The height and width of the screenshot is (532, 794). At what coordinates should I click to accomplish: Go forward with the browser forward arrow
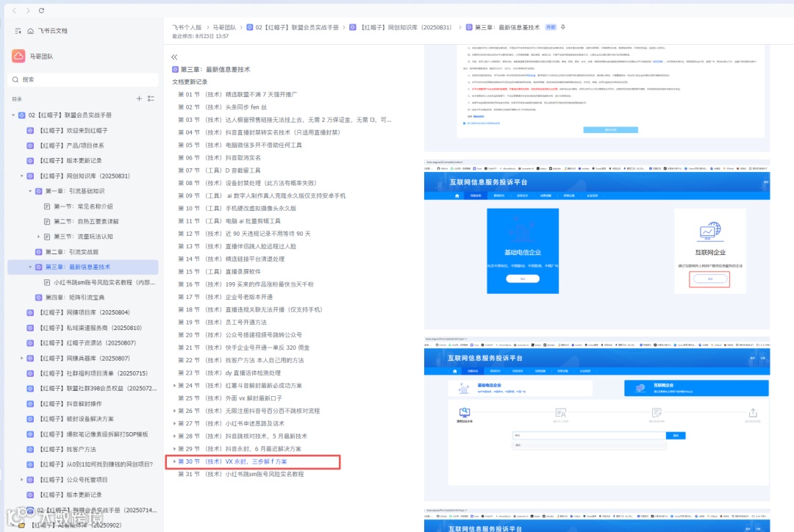pos(28,10)
